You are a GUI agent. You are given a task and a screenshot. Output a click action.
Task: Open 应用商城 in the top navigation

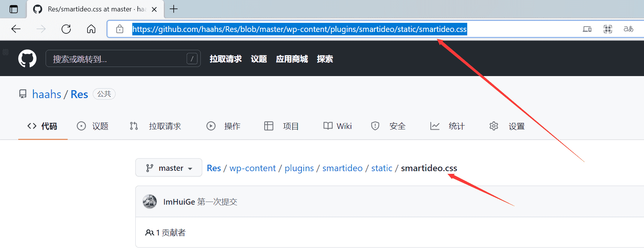click(292, 59)
